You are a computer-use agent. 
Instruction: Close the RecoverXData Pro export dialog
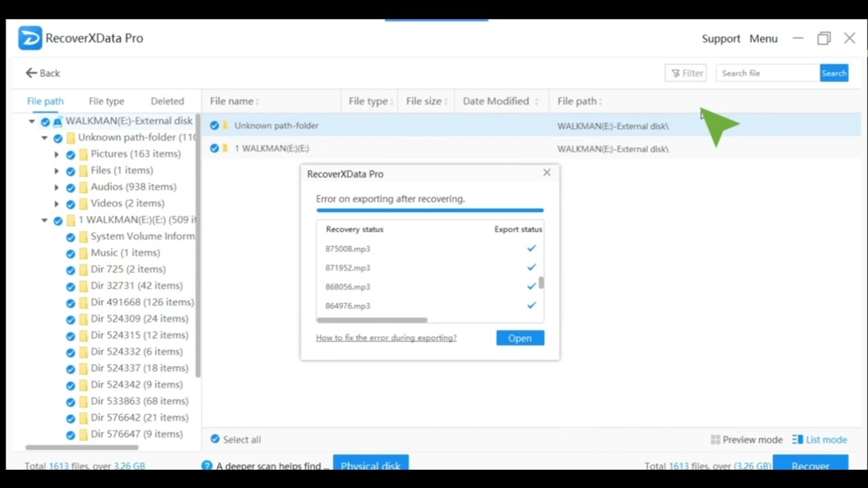point(547,173)
